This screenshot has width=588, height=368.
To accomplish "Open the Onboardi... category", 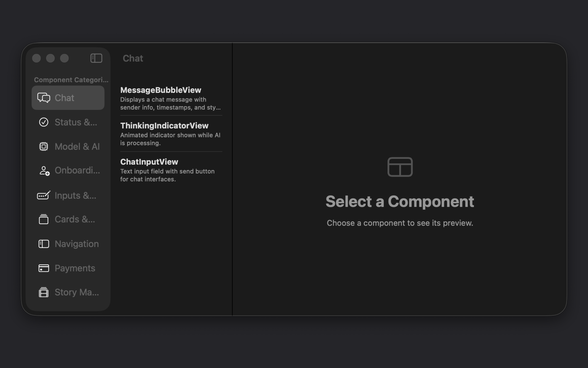I will tap(68, 171).
